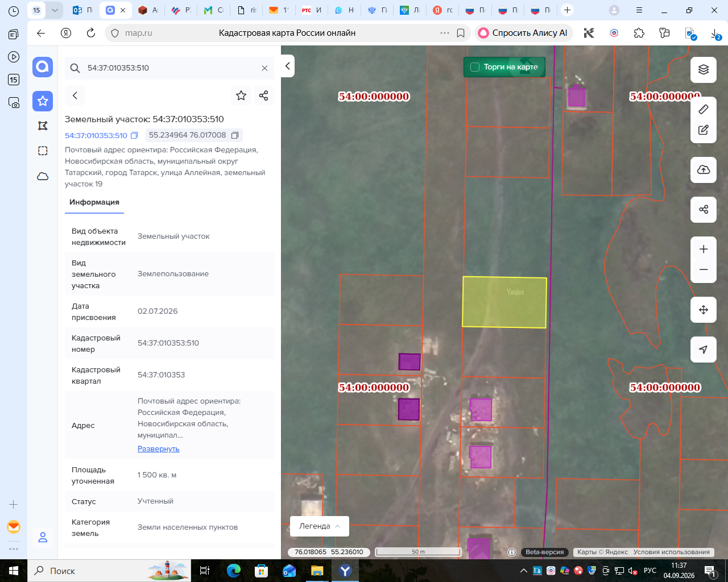Select the yellow highlighted parcel on map
Image resolution: width=728 pixels, height=582 pixels.
click(x=504, y=302)
